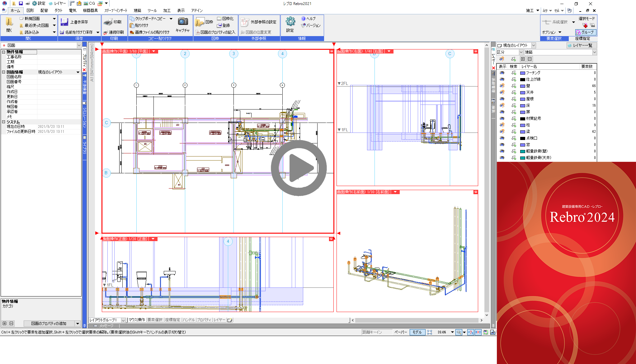636x364 pixels.
Task: Click the ペーパー button in status bar
Action: coord(401,332)
